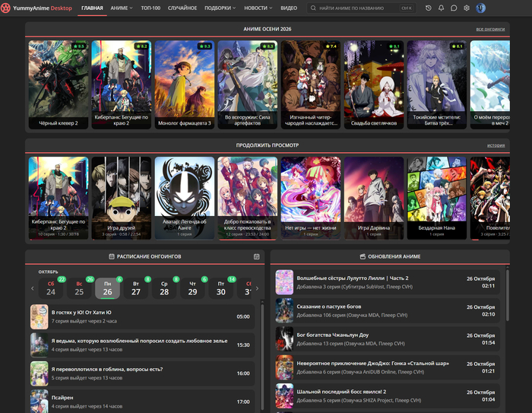
Task: Open ТОП-100 page
Action: [x=150, y=8]
